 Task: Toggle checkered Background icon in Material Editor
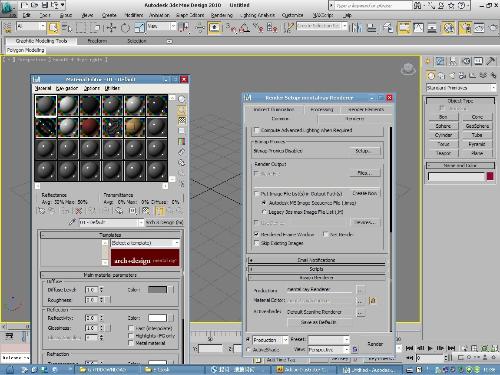click(182, 120)
